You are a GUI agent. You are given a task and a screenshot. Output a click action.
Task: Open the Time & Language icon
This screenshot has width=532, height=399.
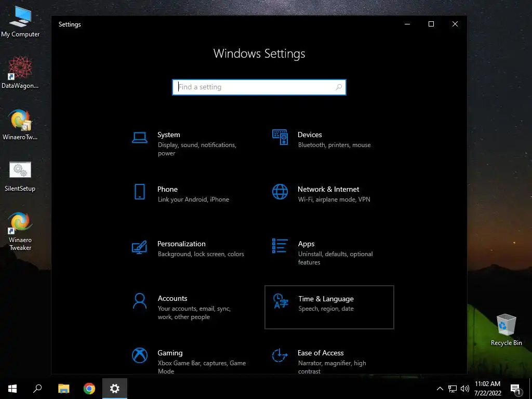tap(281, 301)
